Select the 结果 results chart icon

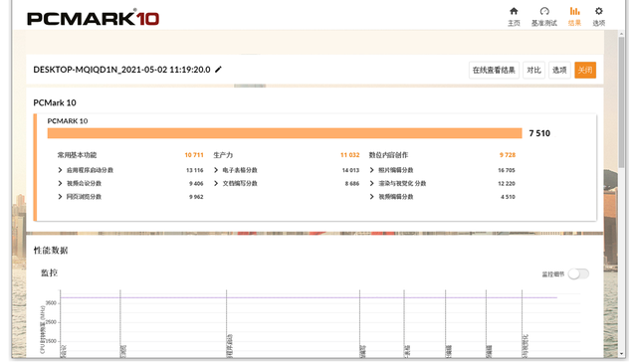[574, 11]
